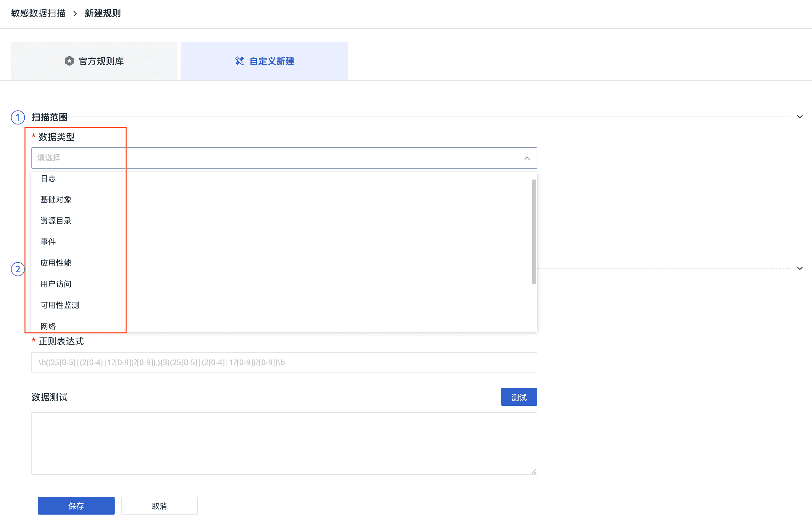
Task: Pick 应用性能 from the dropdown options
Action: tap(284, 263)
